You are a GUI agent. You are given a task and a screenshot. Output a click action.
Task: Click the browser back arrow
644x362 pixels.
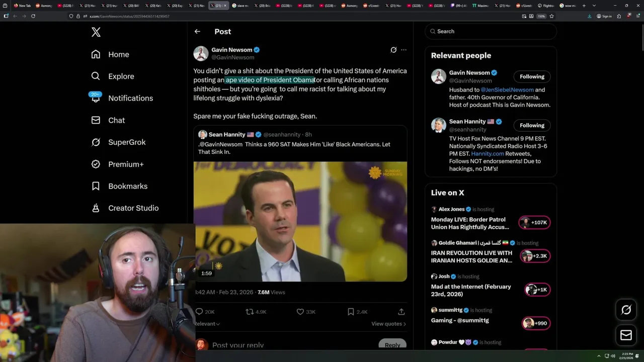pos(15,16)
